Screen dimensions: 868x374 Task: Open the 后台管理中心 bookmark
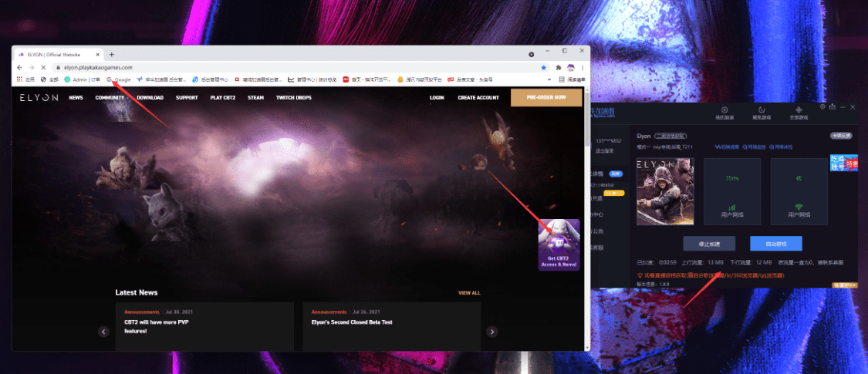coord(211,79)
